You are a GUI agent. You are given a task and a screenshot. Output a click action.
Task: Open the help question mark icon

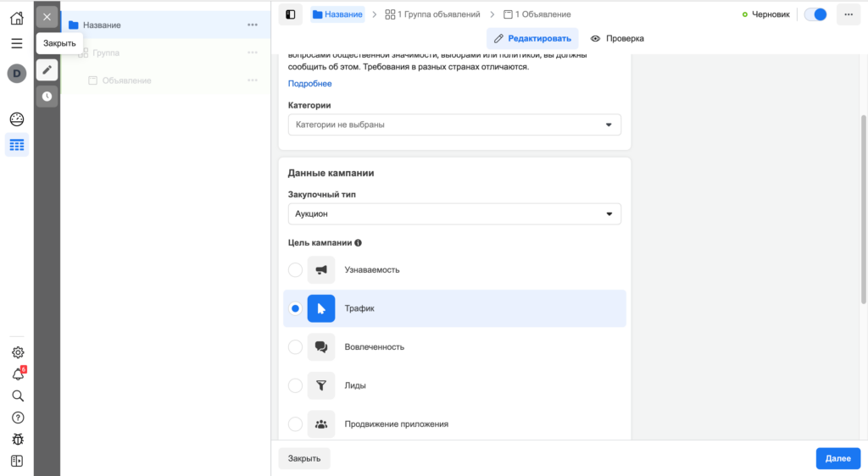pyautogui.click(x=17, y=418)
